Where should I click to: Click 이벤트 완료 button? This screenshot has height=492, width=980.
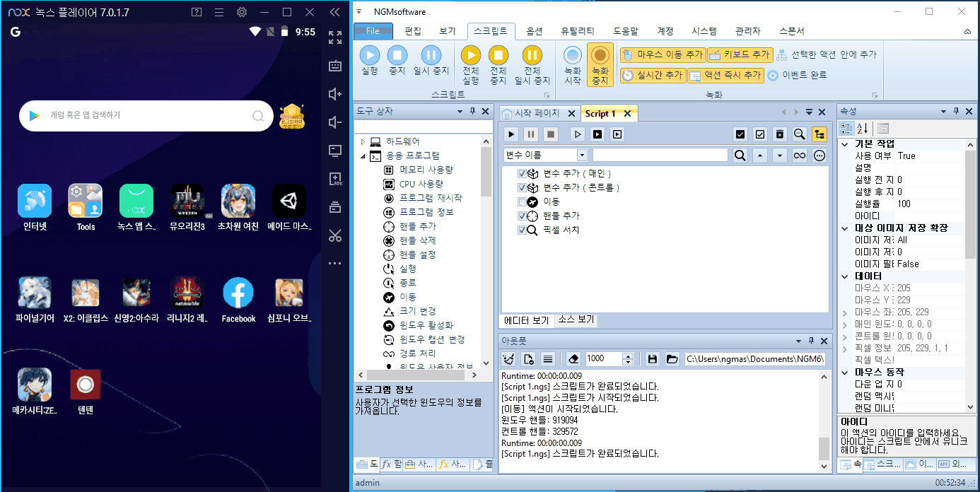[x=797, y=75]
